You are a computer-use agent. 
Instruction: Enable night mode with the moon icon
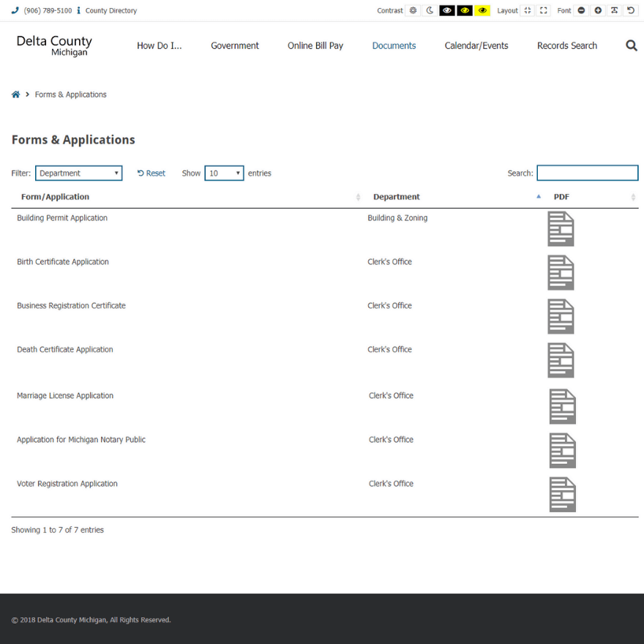(430, 11)
